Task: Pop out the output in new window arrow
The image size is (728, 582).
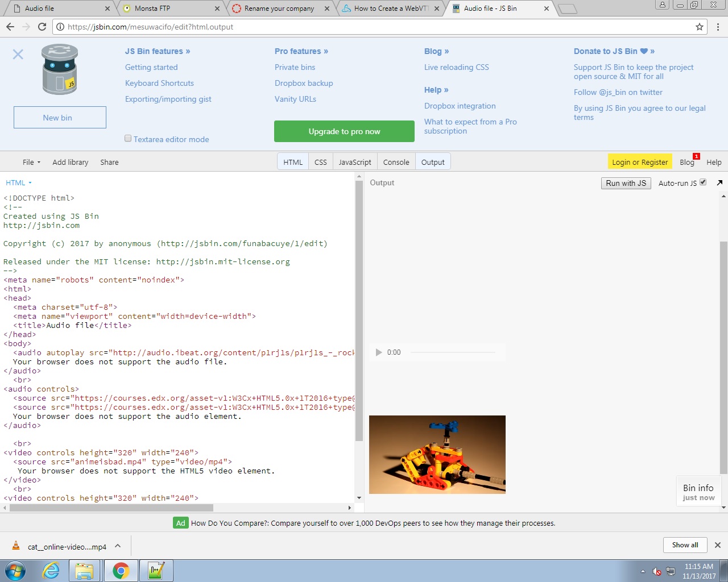Action: [719, 182]
